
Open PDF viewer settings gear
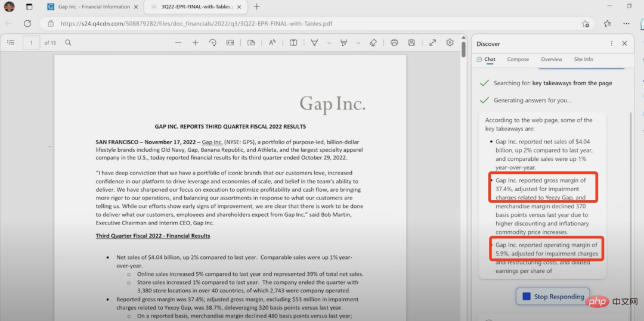(x=450, y=43)
